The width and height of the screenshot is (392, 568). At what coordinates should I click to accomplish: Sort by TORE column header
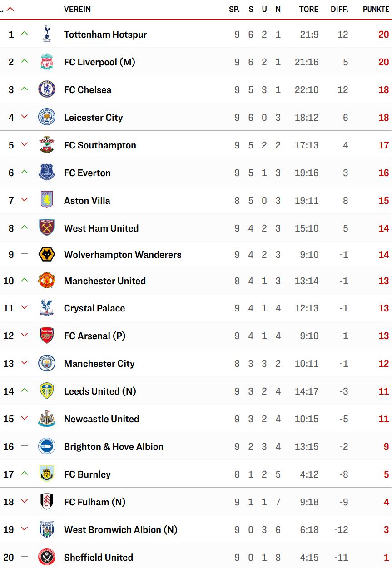click(x=309, y=9)
